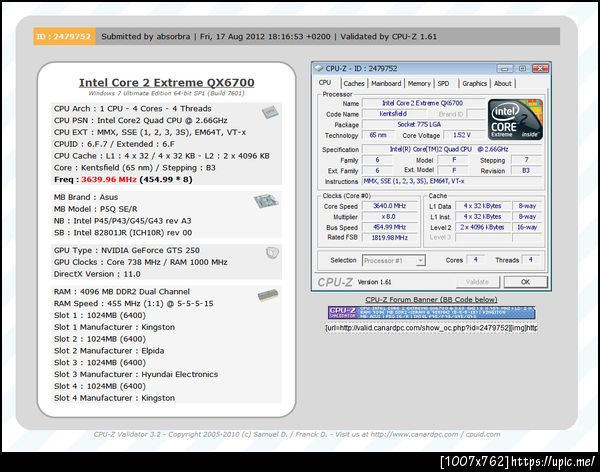The height and width of the screenshot is (472, 600).
Task: Click the CPU-Z window title icon
Action: tap(318, 68)
